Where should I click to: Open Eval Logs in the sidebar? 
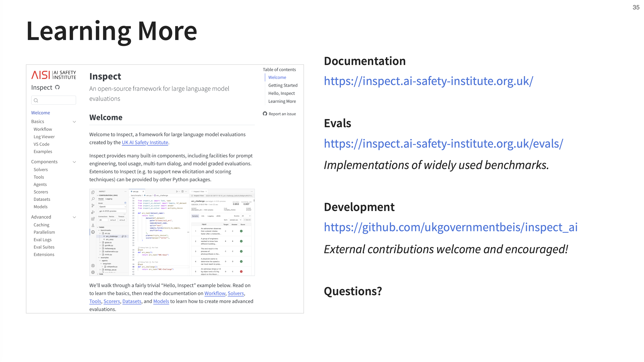pyautogui.click(x=43, y=240)
